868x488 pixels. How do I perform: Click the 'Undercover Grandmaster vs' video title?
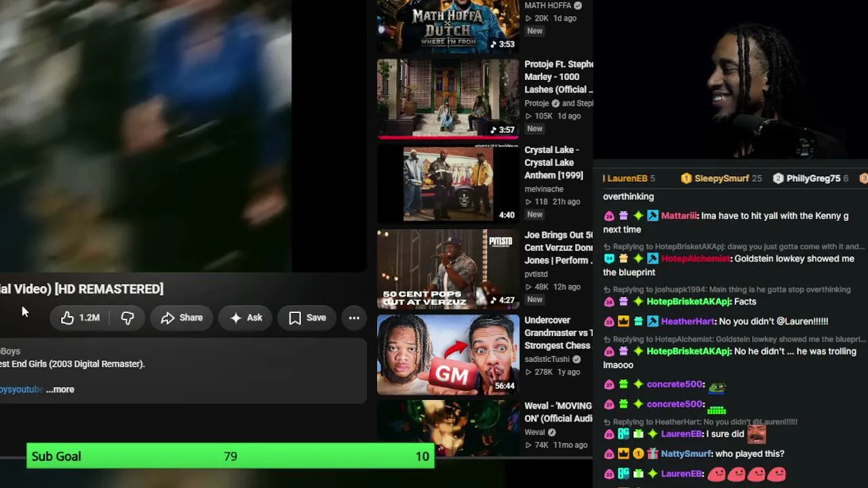pos(559,333)
